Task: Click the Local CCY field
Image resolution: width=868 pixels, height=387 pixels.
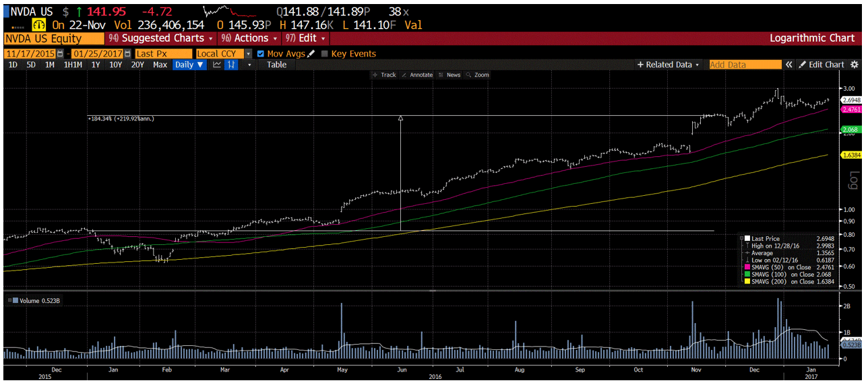Action: click(x=220, y=54)
